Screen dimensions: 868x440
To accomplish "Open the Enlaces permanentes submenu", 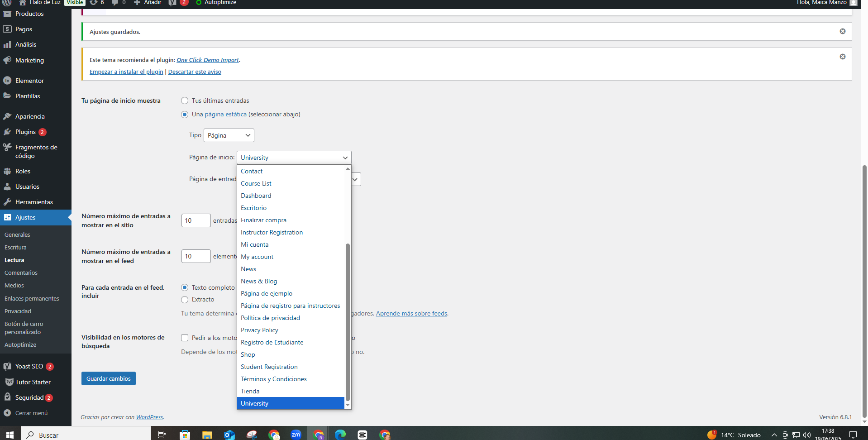I will [32, 298].
